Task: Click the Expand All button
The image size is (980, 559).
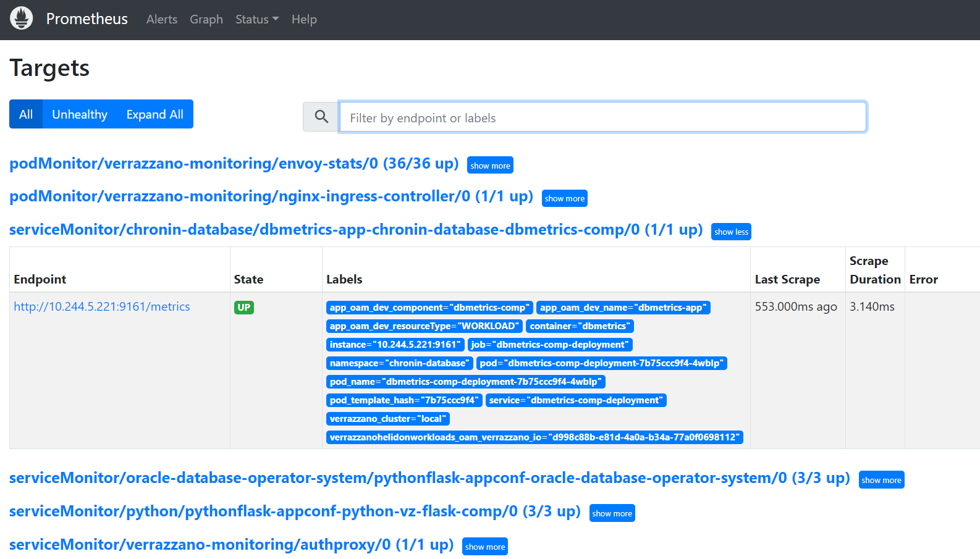Action: click(x=155, y=114)
